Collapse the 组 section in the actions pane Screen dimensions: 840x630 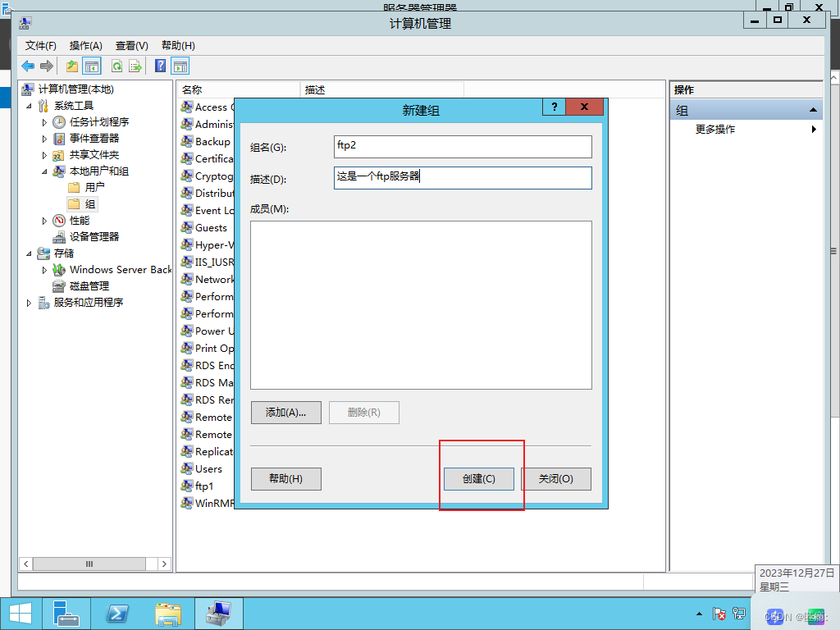(x=813, y=111)
